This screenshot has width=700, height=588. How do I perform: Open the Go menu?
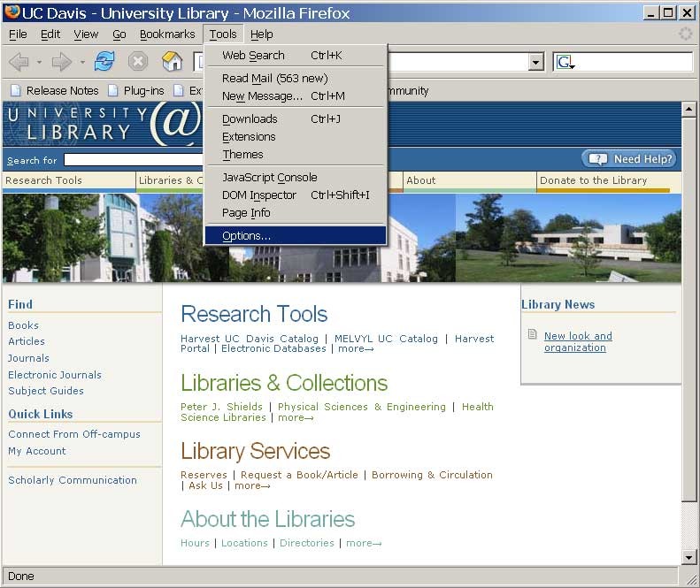point(119,34)
